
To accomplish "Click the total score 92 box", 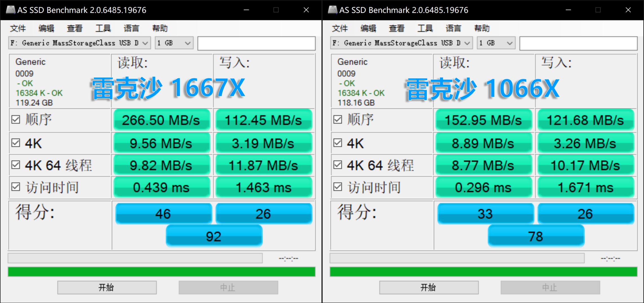I will tap(214, 236).
